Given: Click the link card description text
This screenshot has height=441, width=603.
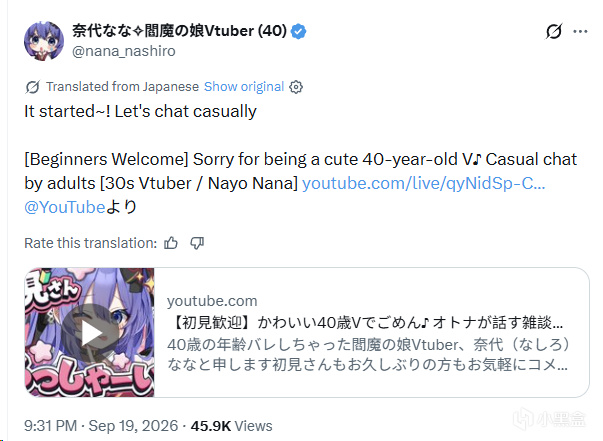Looking at the screenshot, I should pos(368,354).
